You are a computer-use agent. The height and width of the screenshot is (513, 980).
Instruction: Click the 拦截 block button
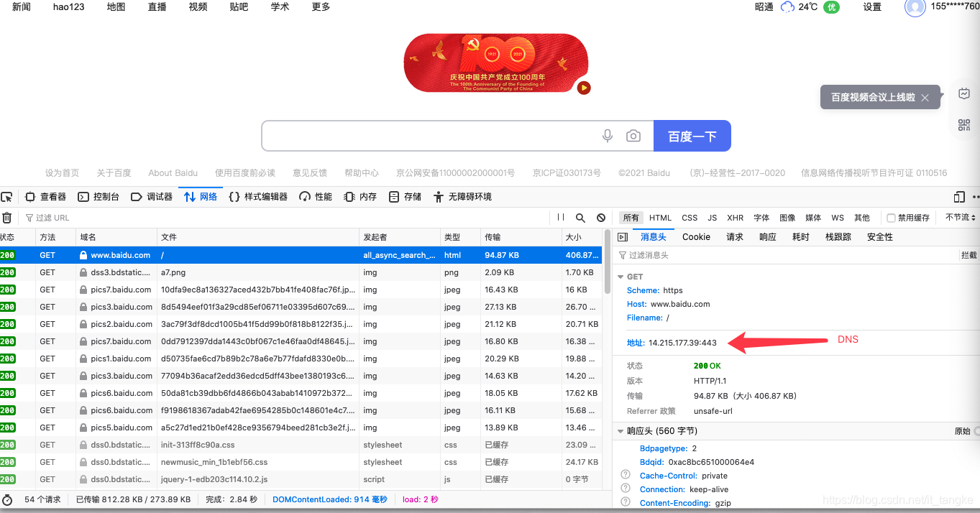[968, 255]
